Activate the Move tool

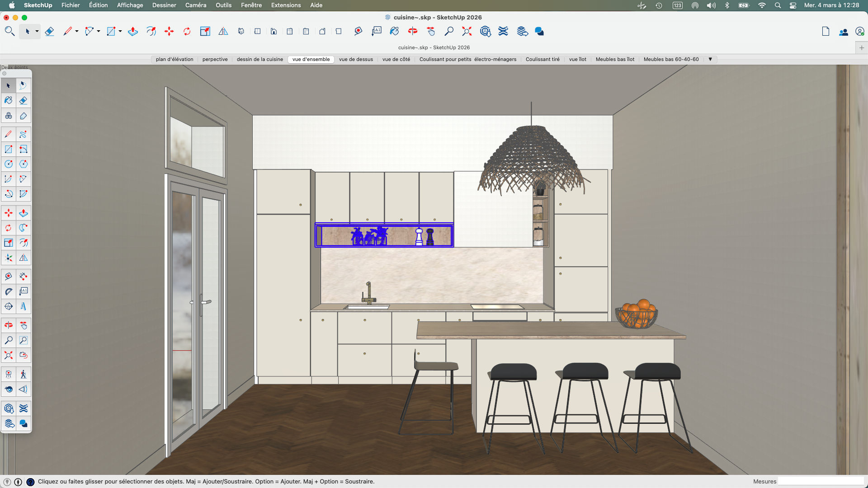[169, 31]
